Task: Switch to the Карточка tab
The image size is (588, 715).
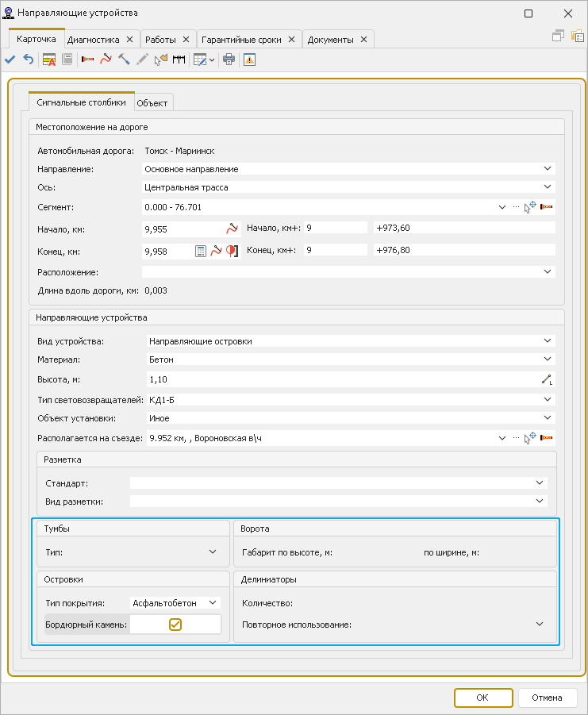Action: (x=37, y=39)
